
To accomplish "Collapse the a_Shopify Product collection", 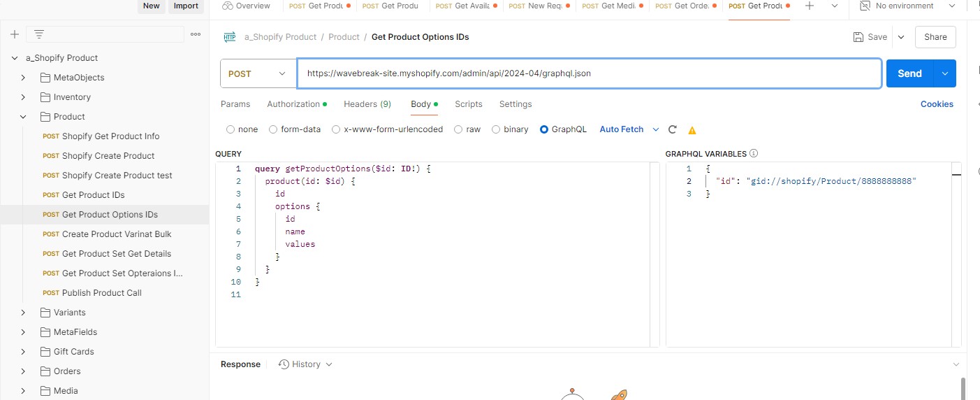I will click(15, 58).
